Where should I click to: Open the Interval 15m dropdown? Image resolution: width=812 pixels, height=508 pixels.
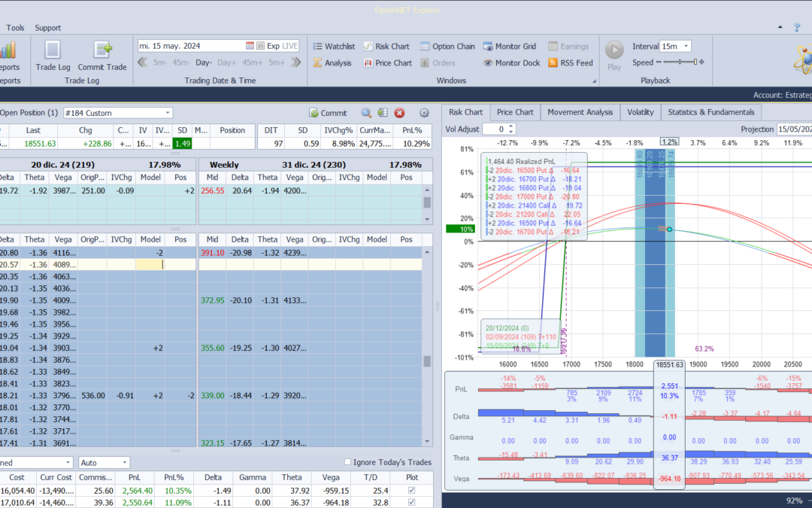(686, 46)
